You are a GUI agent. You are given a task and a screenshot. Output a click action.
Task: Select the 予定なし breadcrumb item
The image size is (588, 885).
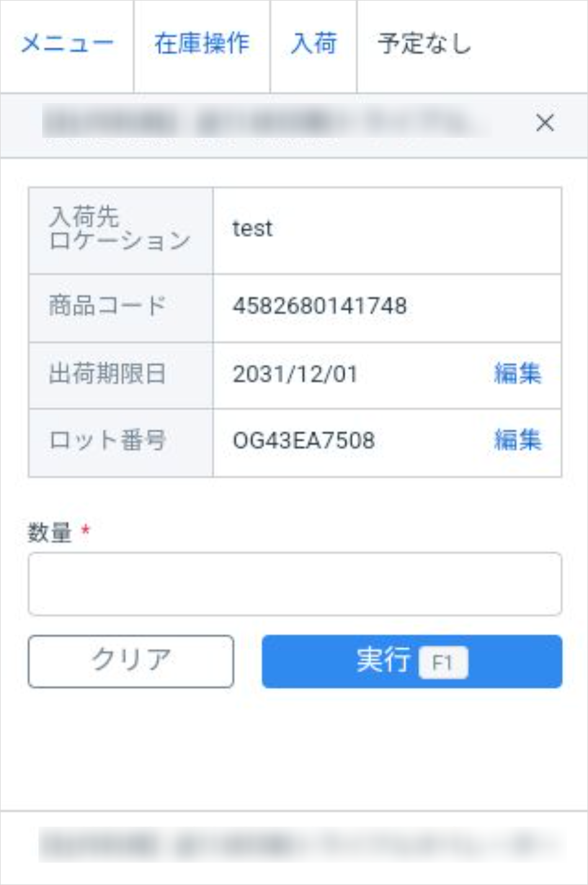424,44
